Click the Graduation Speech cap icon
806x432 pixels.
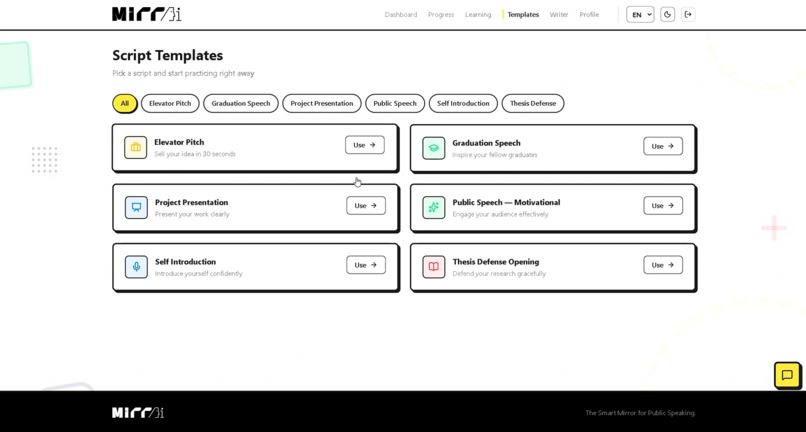pyautogui.click(x=433, y=148)
